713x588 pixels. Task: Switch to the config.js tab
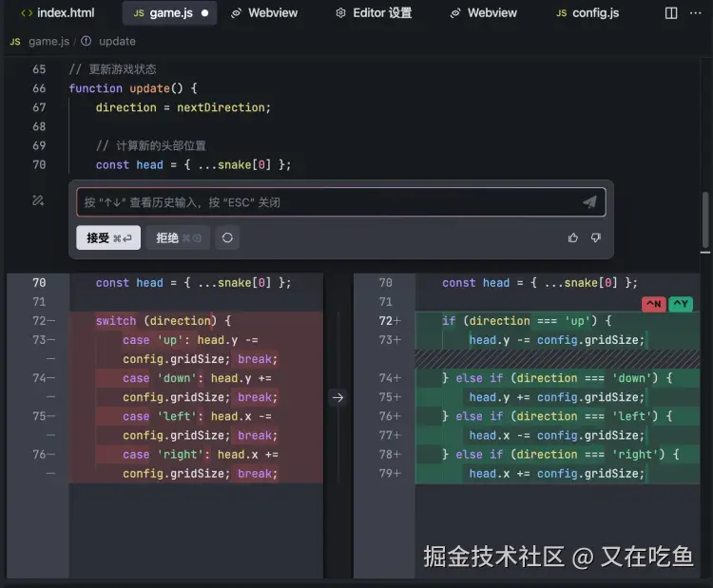[588, 12]
